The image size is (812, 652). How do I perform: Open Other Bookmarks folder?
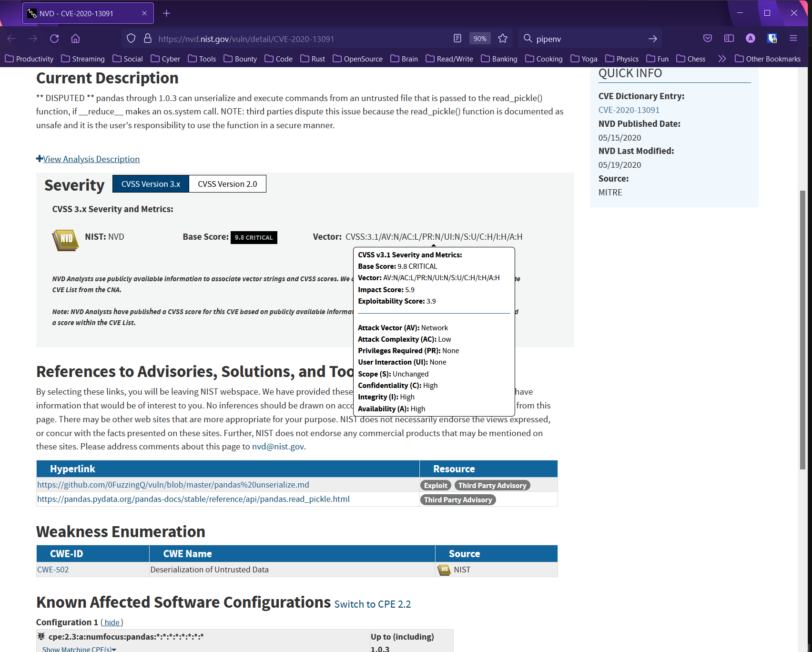tap(768, 59)
